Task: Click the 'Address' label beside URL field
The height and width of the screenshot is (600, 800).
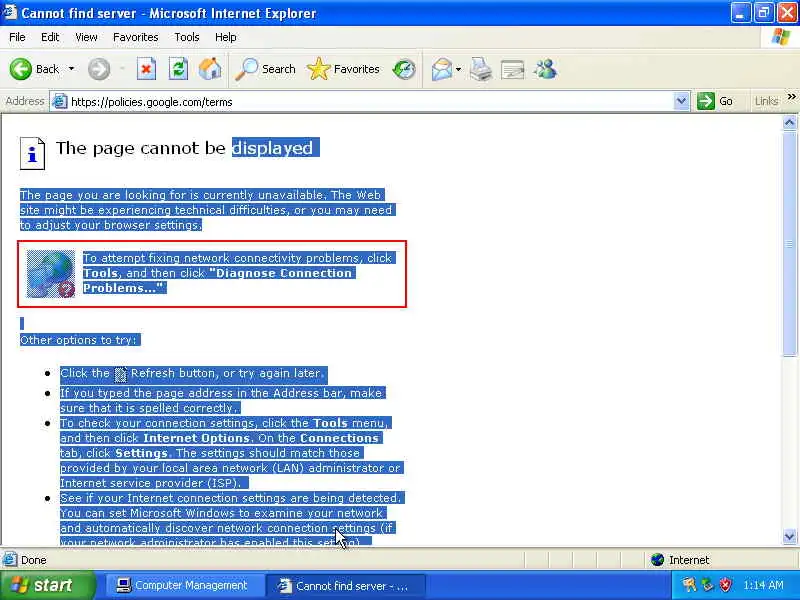Action: click(x=24, y=101)
